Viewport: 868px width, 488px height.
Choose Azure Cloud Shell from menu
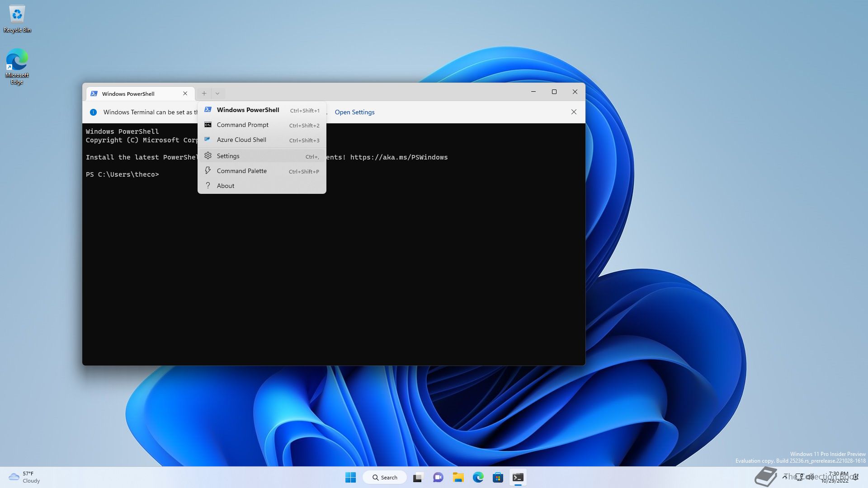pos(262,140)
